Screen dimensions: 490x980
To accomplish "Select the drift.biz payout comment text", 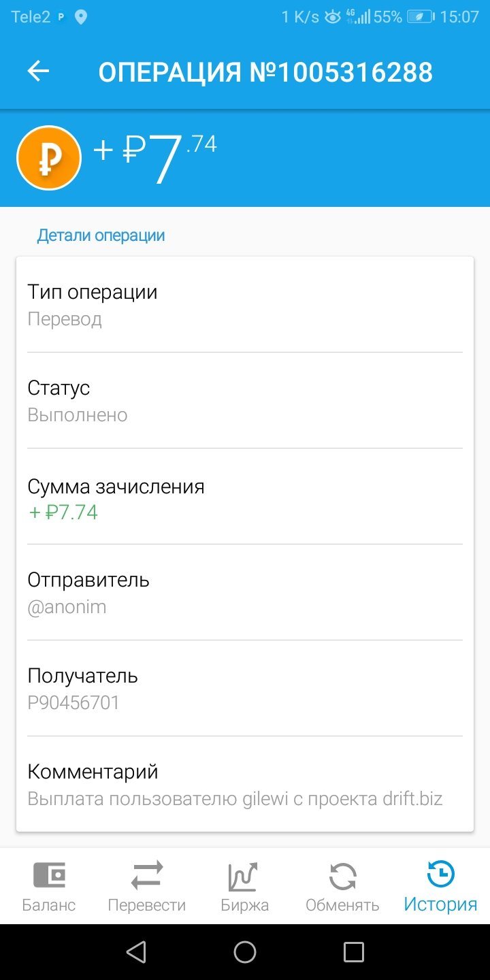I will pos(235,799).
